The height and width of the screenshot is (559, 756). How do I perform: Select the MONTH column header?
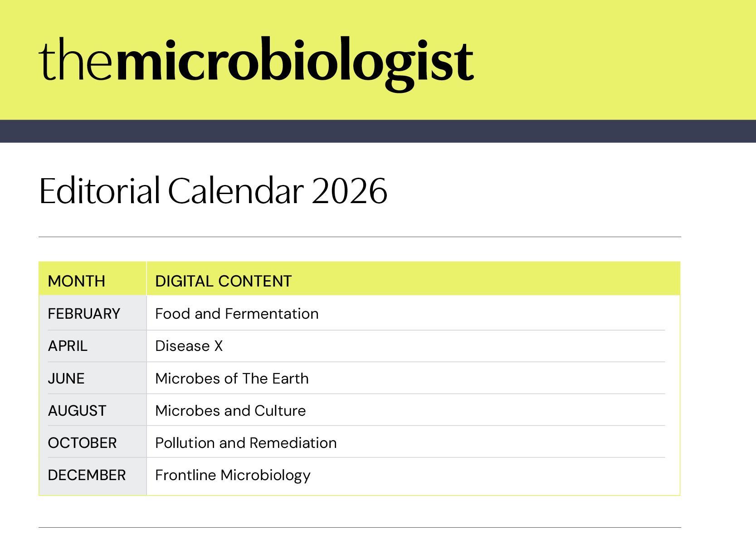point(76,281)
